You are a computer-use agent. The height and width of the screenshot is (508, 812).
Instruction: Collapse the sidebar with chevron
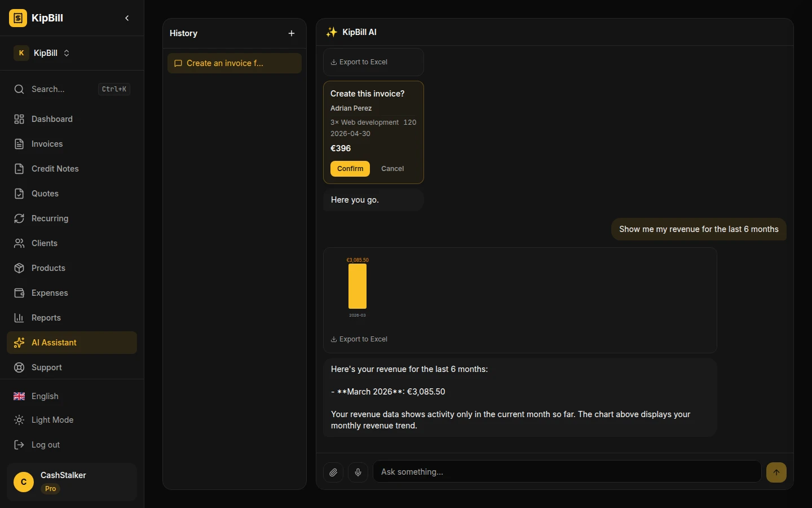[x=127, y=18]
